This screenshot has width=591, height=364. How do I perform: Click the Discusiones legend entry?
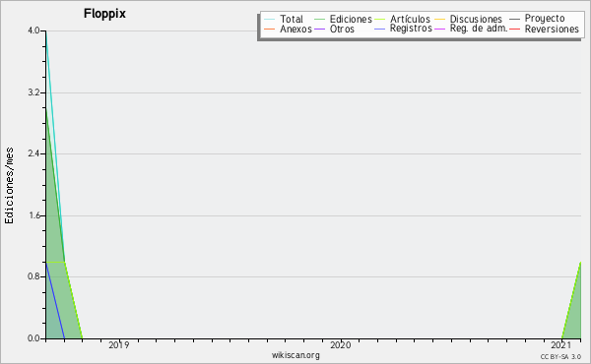point(476,20)
